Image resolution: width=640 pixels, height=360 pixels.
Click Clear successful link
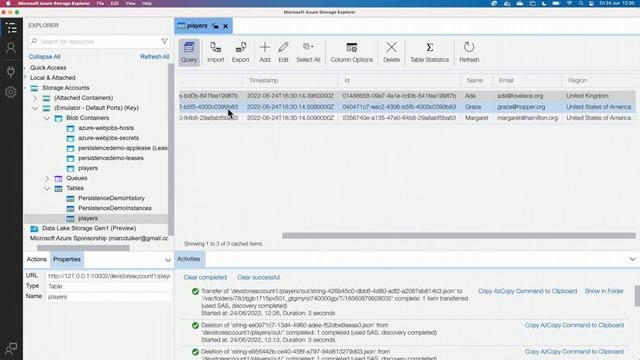coord(258,278)
